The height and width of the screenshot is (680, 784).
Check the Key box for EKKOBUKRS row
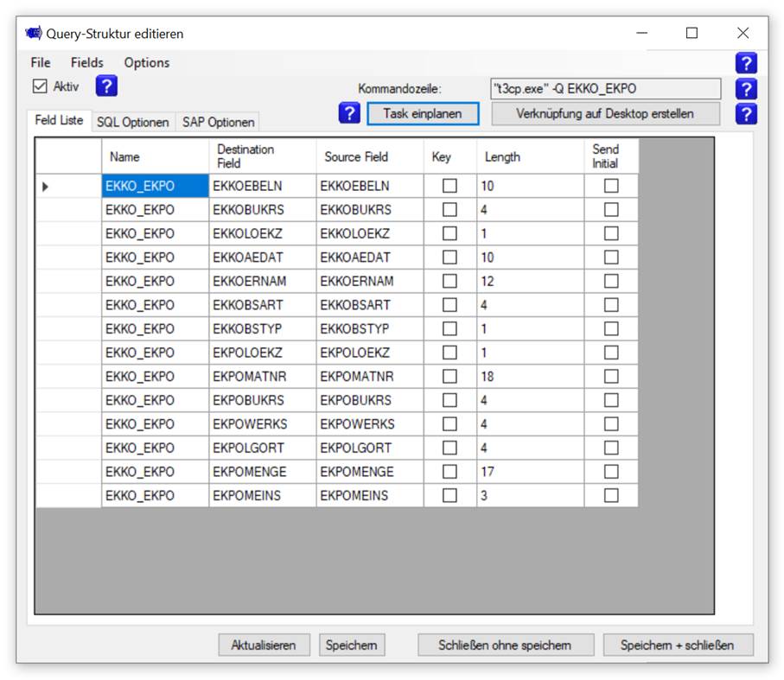[x=449, y=209]
